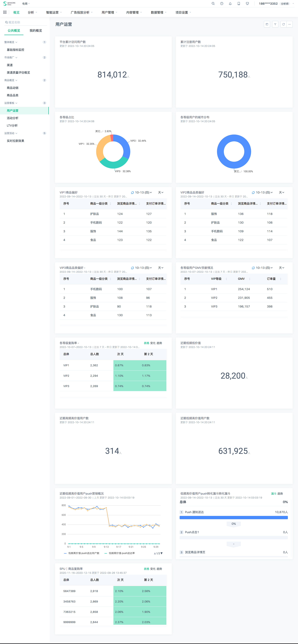Open the search icon in top bar
The height and width of the screenshot is (644, 298).
click(x=213, y=4)
